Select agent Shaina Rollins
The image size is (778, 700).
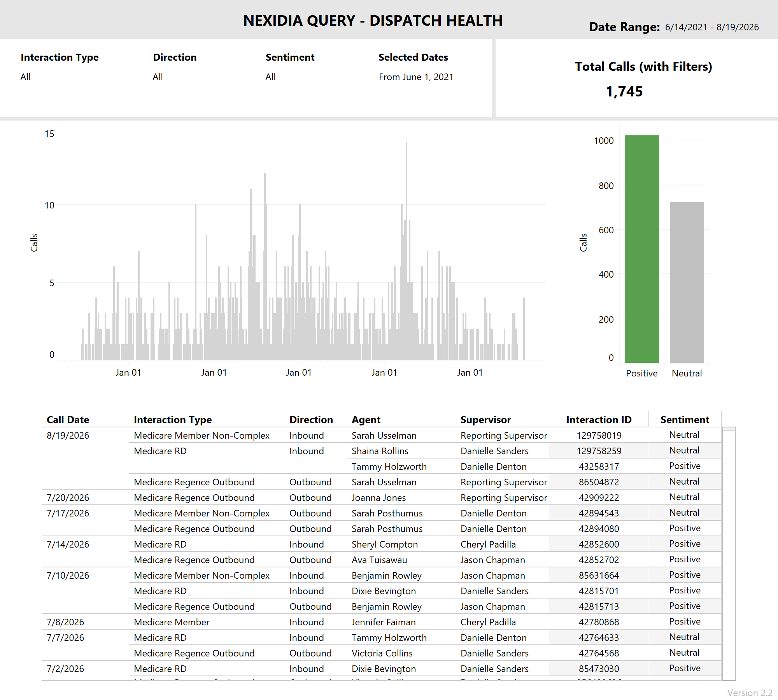pyautogui.click(x=380, y=451)
